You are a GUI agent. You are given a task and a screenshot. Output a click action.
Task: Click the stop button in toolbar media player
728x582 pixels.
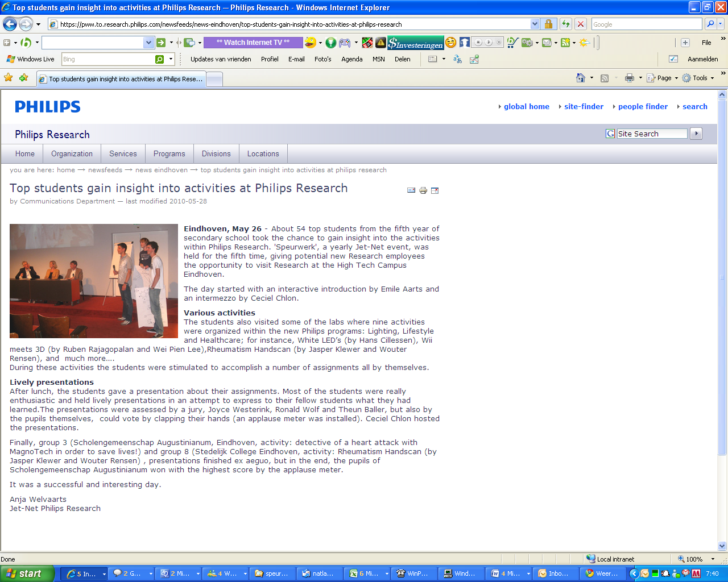click(x=479, y=43)
